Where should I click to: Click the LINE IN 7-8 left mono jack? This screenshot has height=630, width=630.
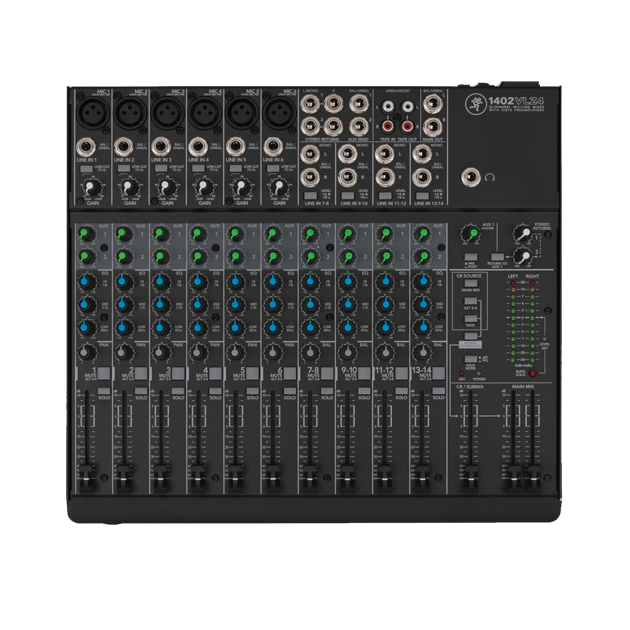point(310,154)
